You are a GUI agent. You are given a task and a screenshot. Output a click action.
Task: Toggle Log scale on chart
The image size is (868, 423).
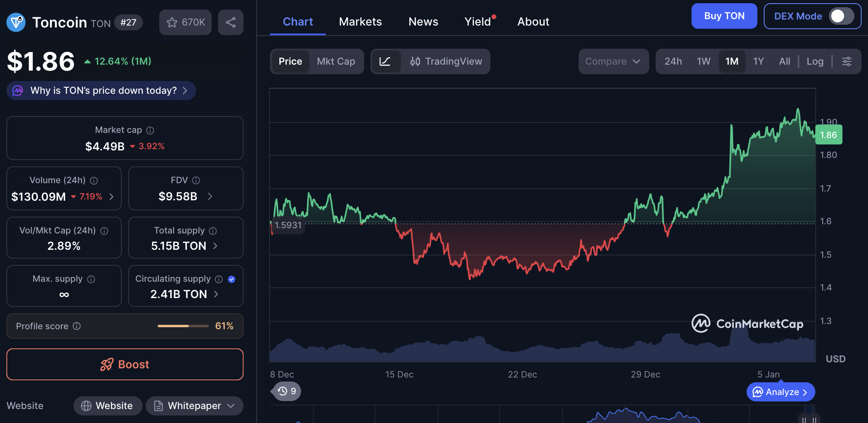[814, 61]
